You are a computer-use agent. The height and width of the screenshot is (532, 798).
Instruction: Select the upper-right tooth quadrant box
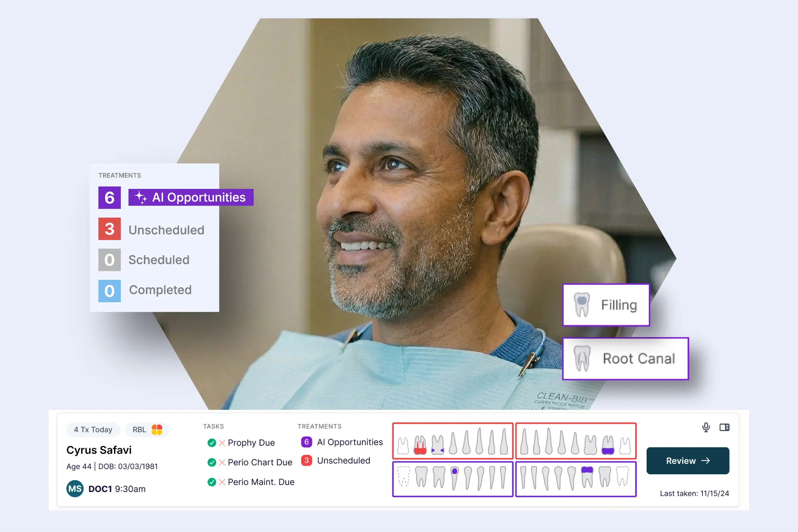pyautogui.click(x=575, y=441)
